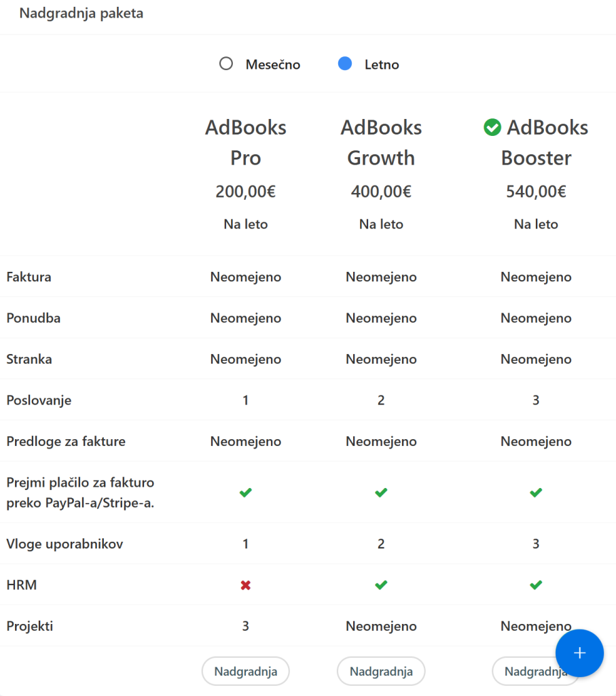Click the AdBooks Pro plan heading
Viewport: 616px width, 696px height.
tap(246, 143)
